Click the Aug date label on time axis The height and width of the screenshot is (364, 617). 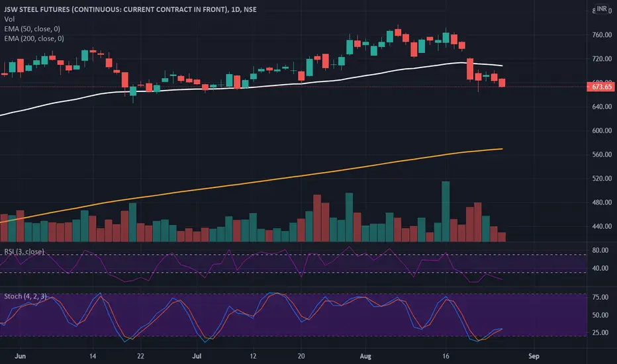(x=365, y=356)
